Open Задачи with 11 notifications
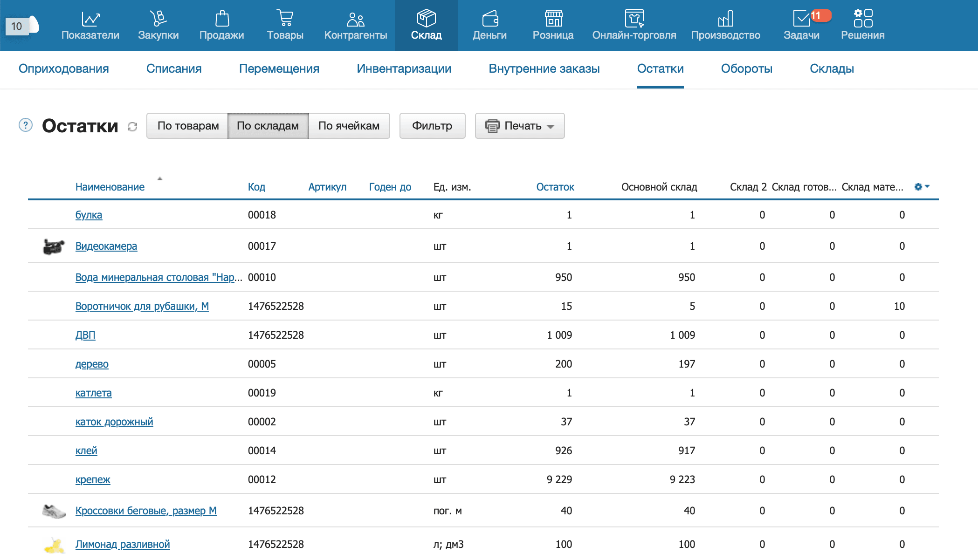Screen dimensions: 978x560 pyautogui.click(x=801, y=26)
